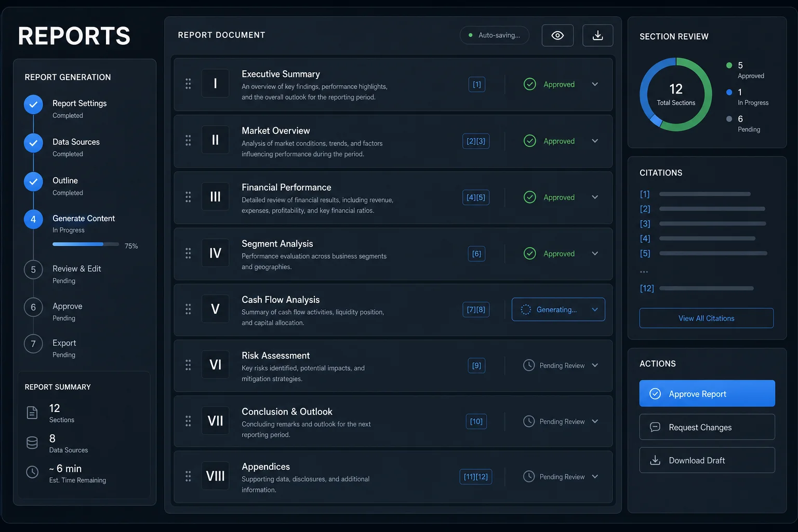Click the approved checkmark icon for Market Overview
Image resolution: width=798 pixels, height=532 pixels.
(530, 141)
